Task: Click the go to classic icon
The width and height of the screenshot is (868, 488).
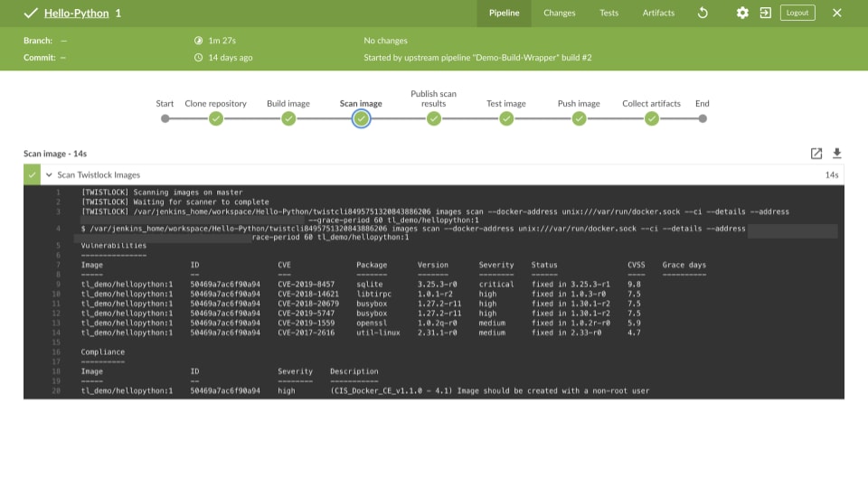Action: pyautogui.click(x=765, y=13)
